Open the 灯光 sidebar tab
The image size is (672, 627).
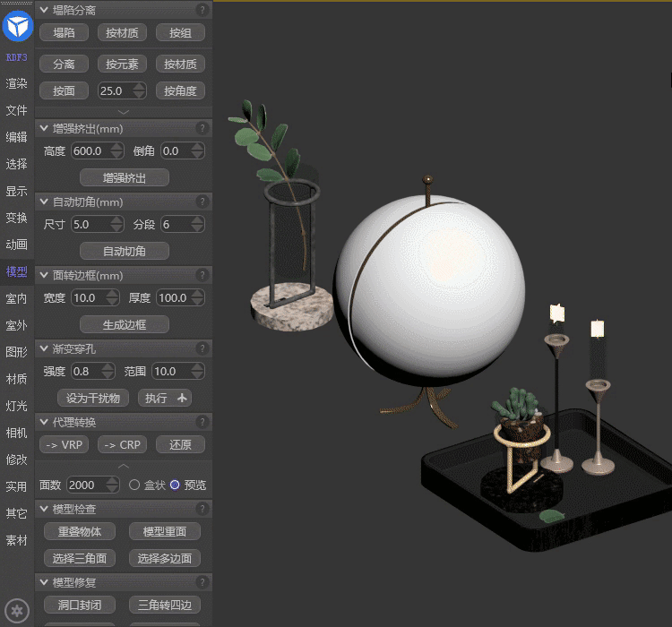coord(17,406)
